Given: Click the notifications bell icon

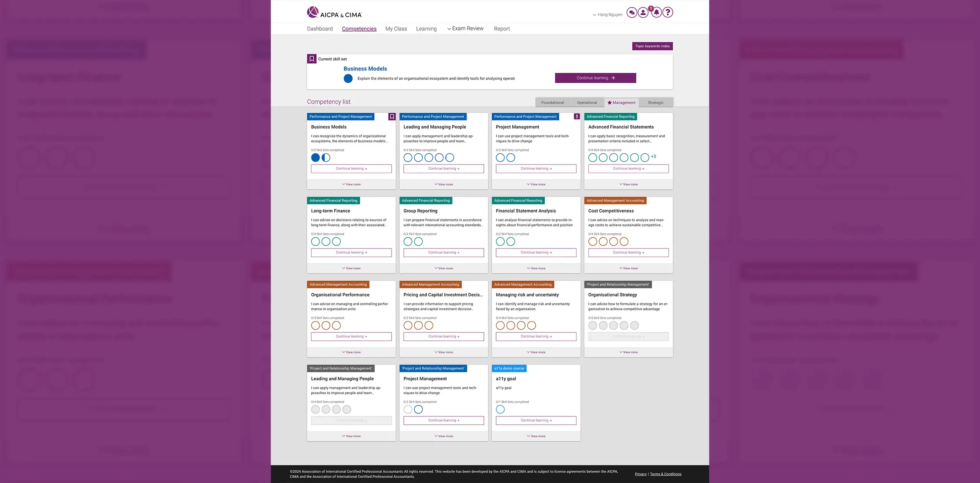Looking at the screenshot, I should (655, 13).
